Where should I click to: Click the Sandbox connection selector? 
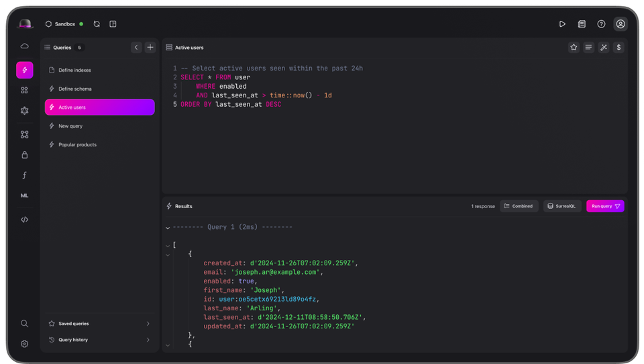[x=64, y=24]
